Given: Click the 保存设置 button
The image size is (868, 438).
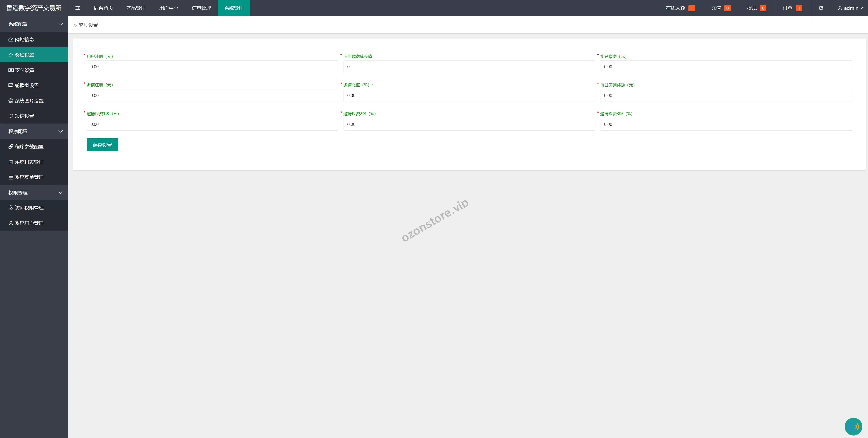Looking at the screenshot, I should pyautogui.click(x=102, y=145).
